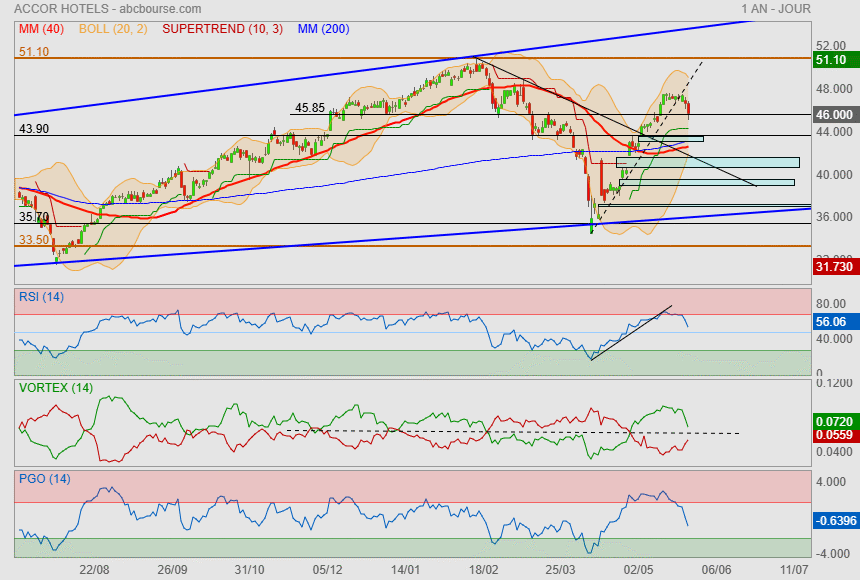
Task: Click the 40.000 price axis value
Action: pos(834,174)
